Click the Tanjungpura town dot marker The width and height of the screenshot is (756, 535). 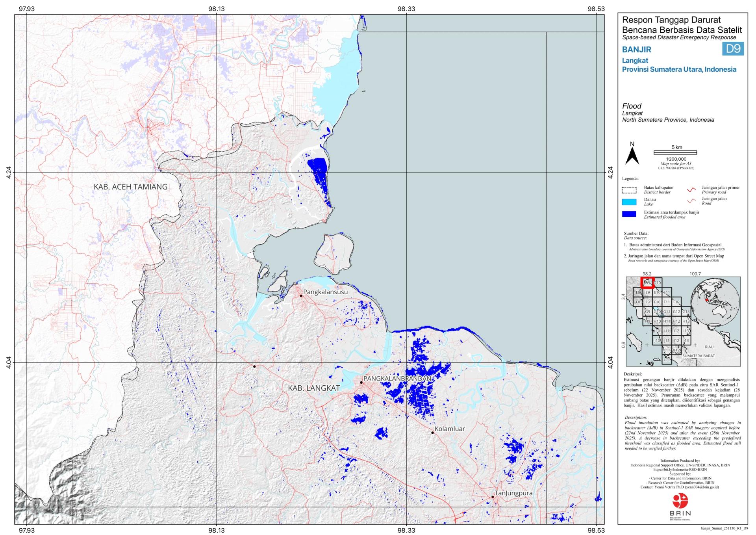(493, 497)
